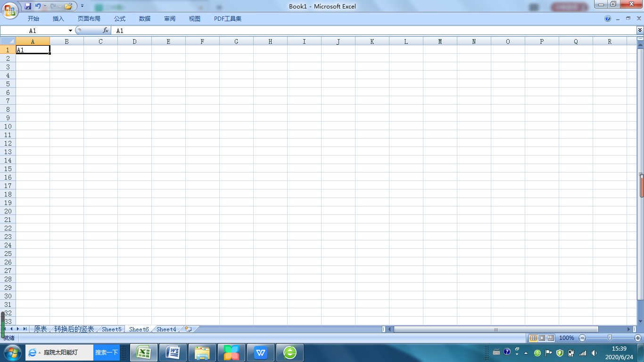Open the PDF工具集 ribbon tab
This screenshot has width=644, height=362.
point(228,19)
